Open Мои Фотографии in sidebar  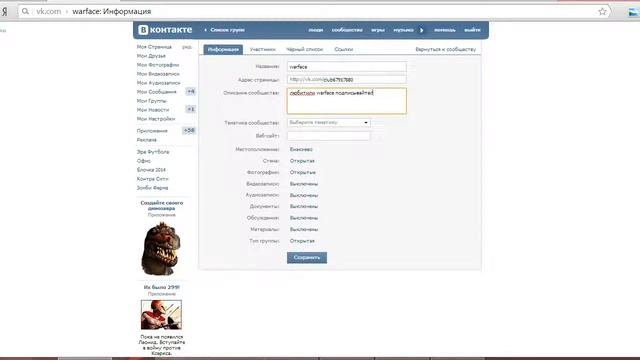[x=158, y=65]
